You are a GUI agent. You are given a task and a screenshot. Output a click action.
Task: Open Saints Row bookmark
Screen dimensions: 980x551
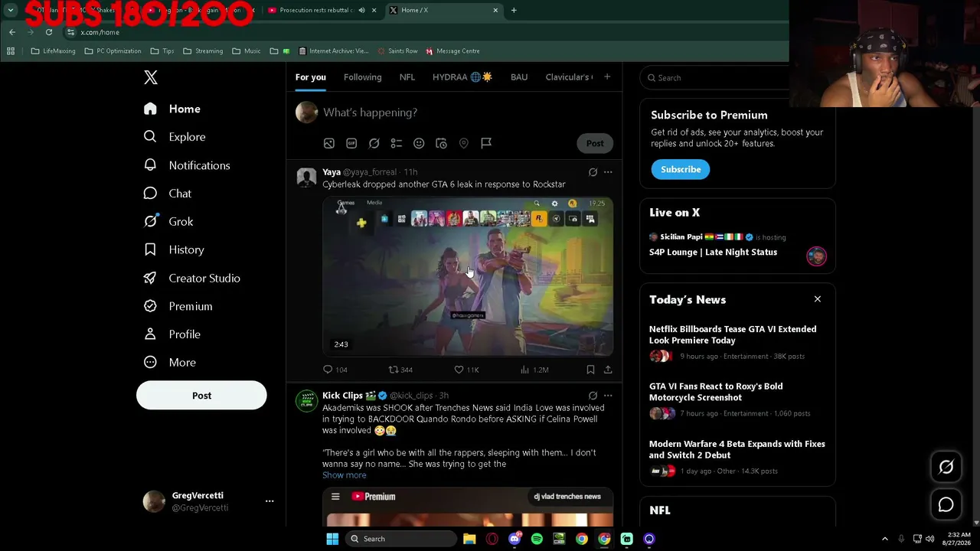coord(397,51)
